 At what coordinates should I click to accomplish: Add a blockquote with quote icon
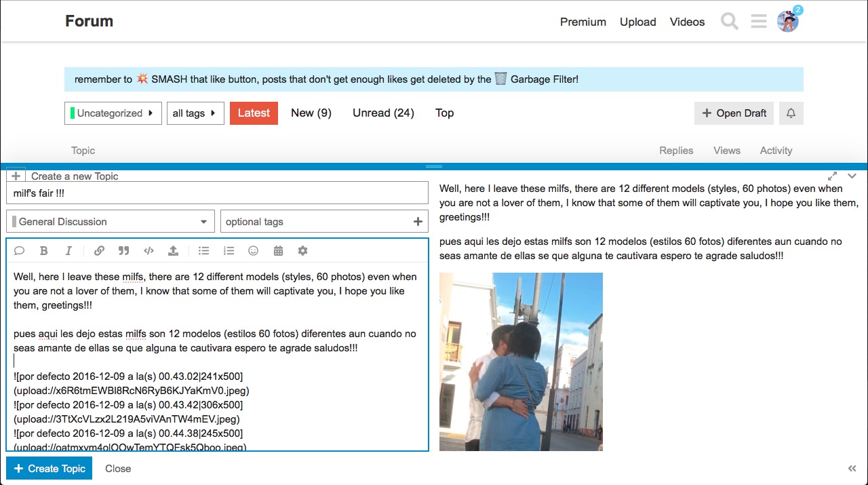(123, 251)
